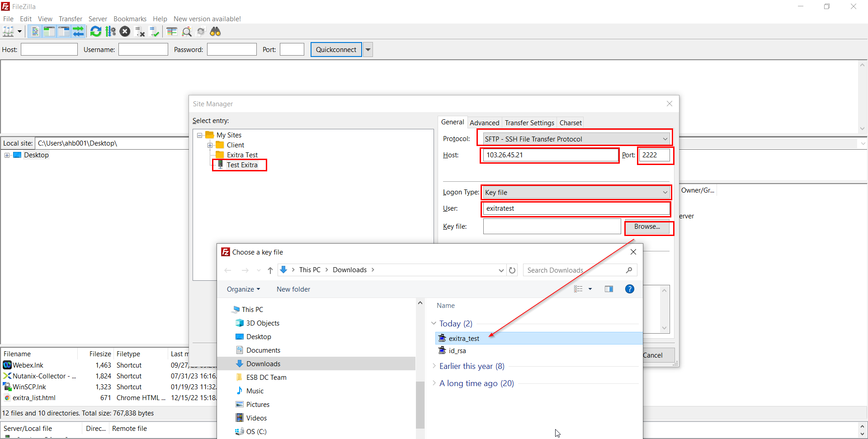The image size is (868, 439).
Task: Click the New version available! menu item
Action: tap(207, 19)
